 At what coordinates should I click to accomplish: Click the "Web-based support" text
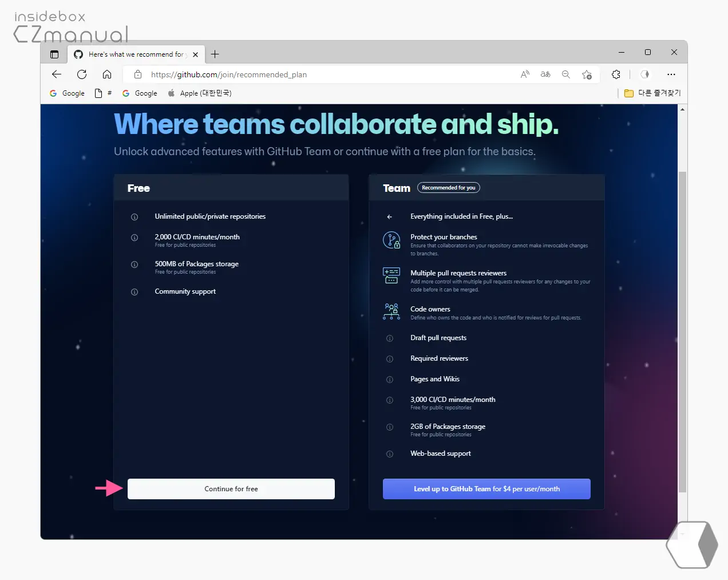click(441, 453)
